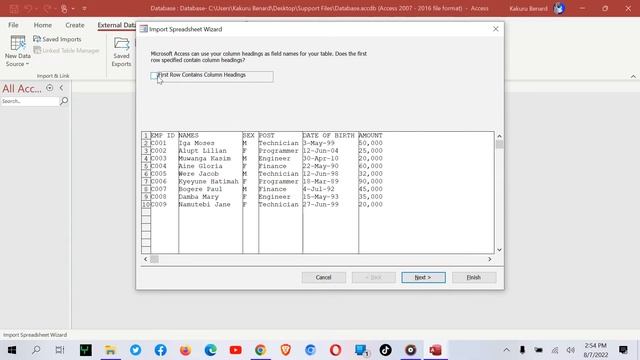
Task: Click Undo in Quick Access Toolbar
Action: tap(28, 9)
